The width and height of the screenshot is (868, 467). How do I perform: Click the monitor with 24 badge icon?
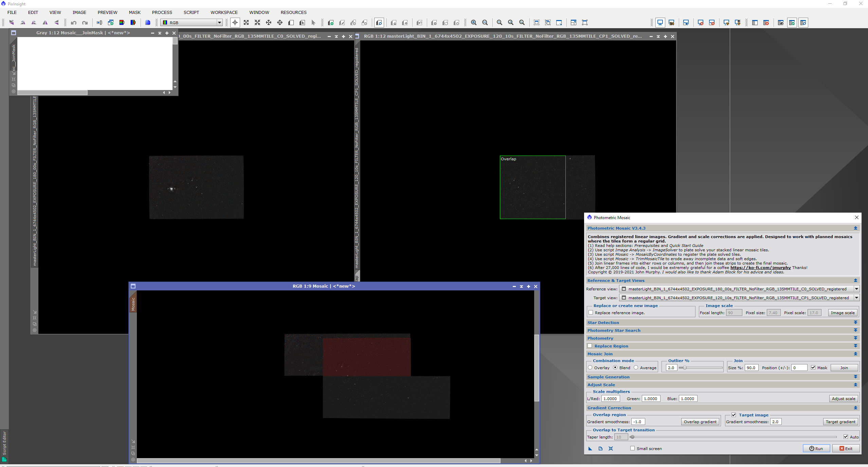[671, 23]
